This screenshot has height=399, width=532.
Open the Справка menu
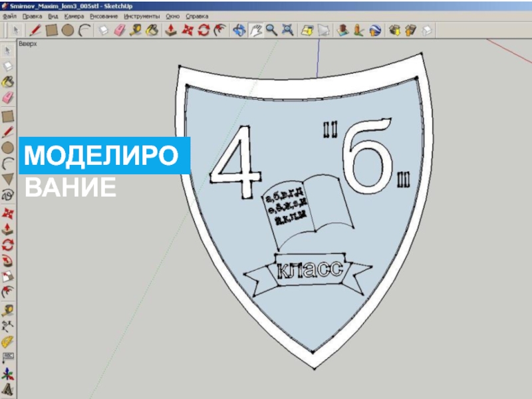[x=197, y=16]
